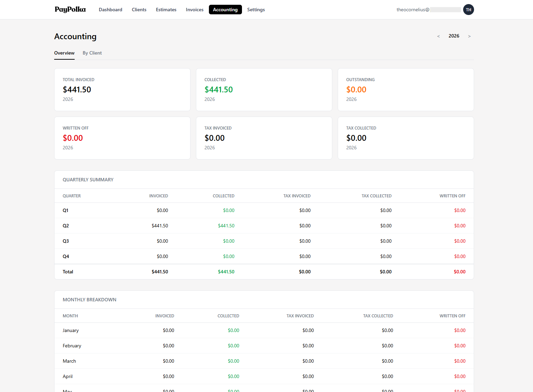The height and width of the screenshot is (392, 533).
Task: Click the Quarter column header
Action: tap(72, 196)
